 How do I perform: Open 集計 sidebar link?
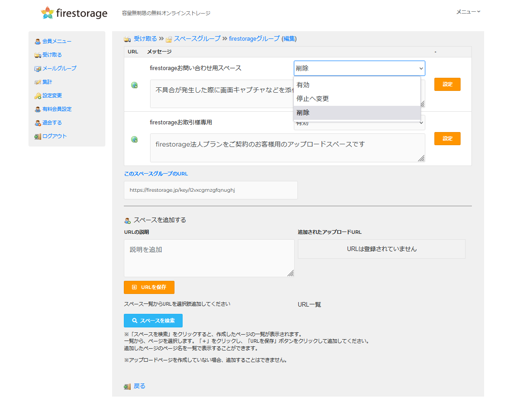[47, 82]
